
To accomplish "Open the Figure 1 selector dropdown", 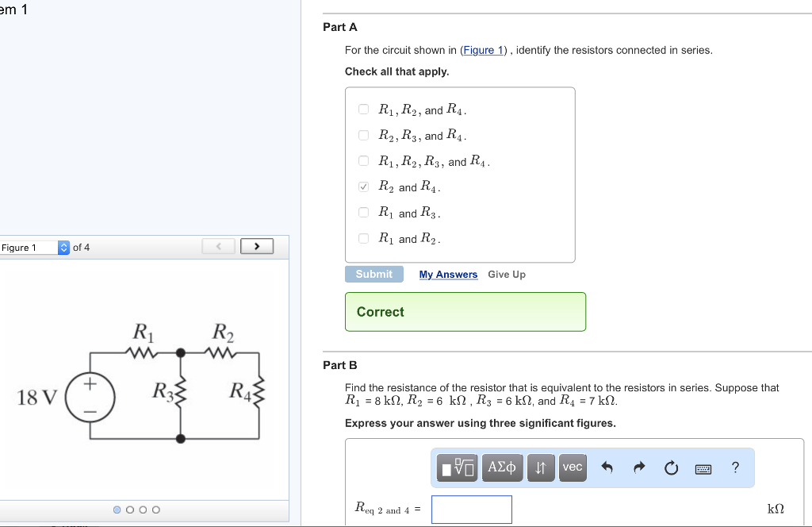I will tap(34, 247).
